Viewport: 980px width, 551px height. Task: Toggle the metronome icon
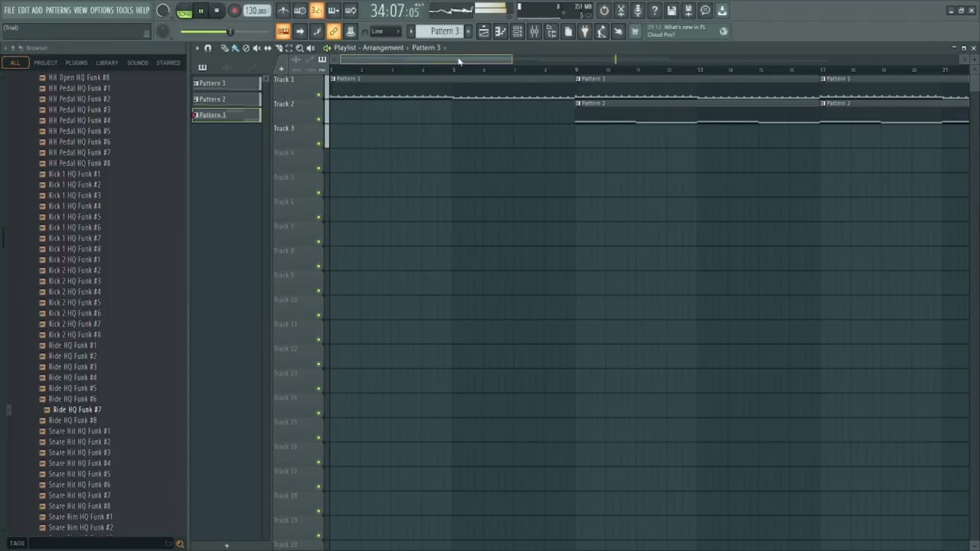click(x=283, y=11)
